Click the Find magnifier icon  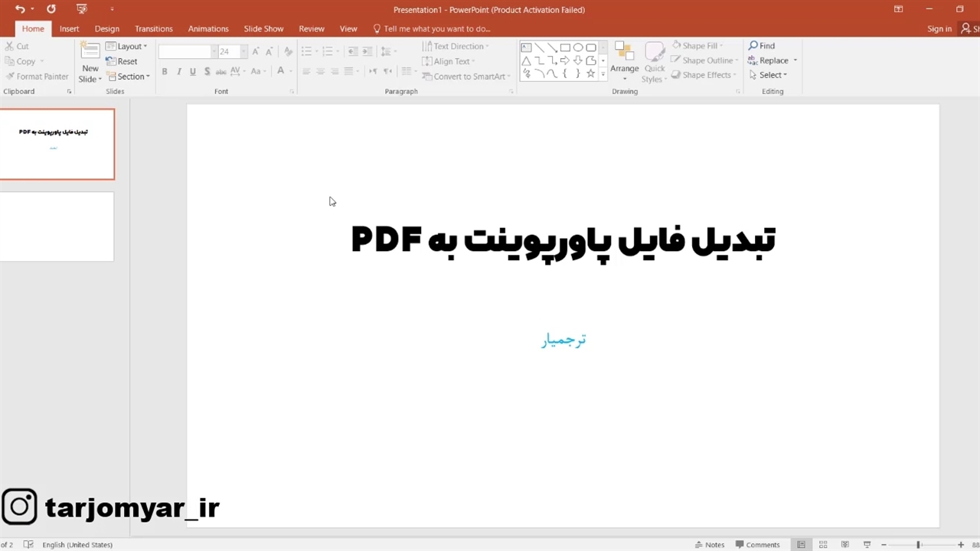pyautogui.click(x=753, y=46)
